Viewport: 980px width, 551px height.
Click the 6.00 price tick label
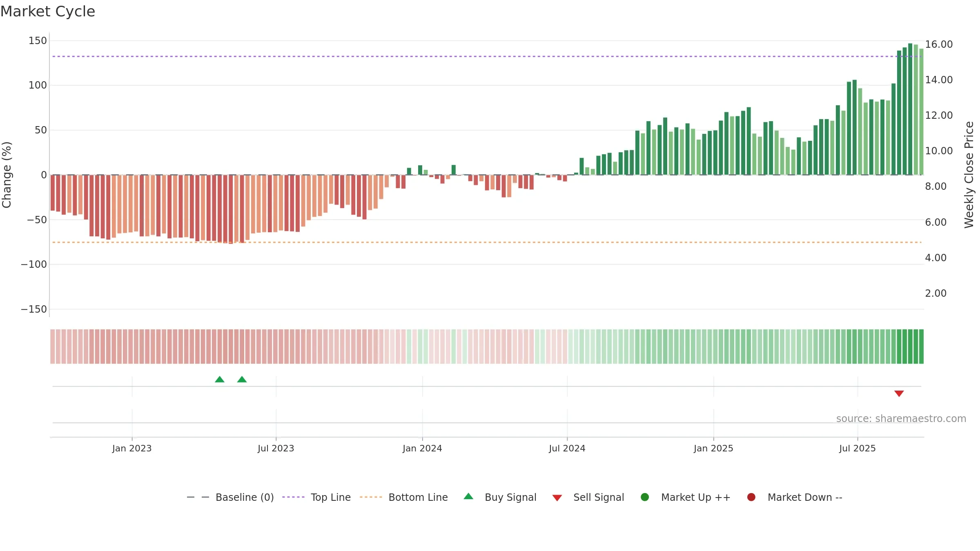tap(935, 222)
